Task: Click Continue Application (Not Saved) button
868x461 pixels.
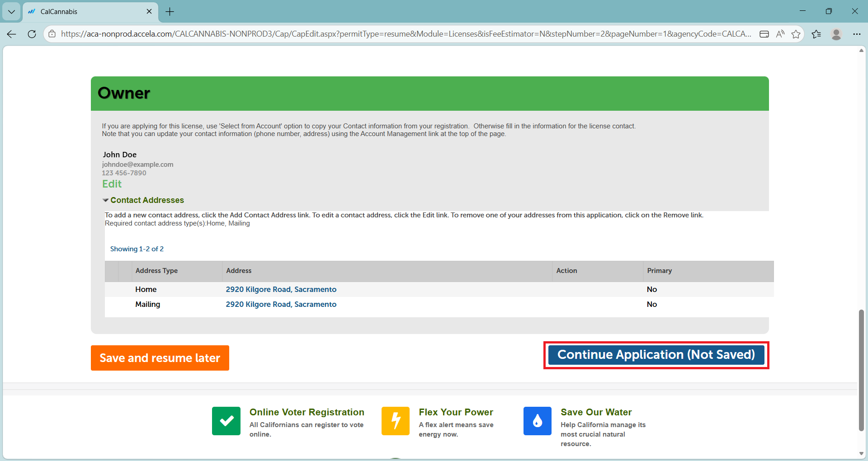Action: [x=656, y=355]
